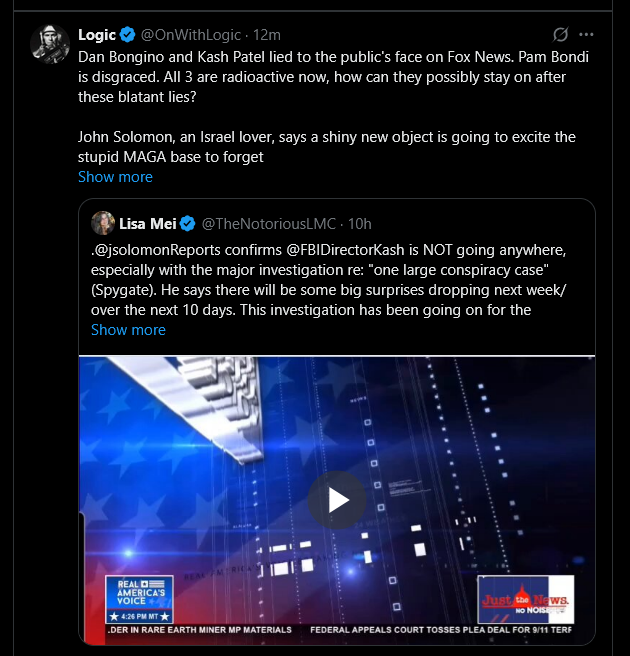Screen dimensions: 630x656
Task: Open the @jsolomonReports mention
Action: click(157, 250)
